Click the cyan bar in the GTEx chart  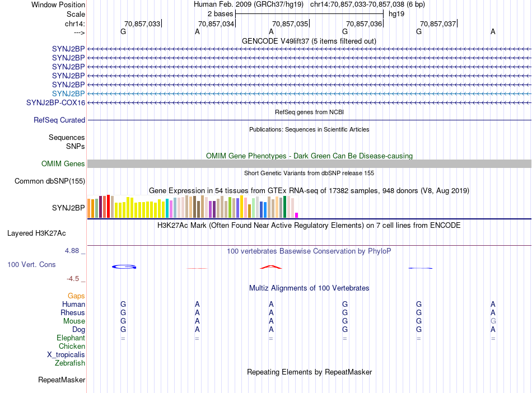[167, 208]
